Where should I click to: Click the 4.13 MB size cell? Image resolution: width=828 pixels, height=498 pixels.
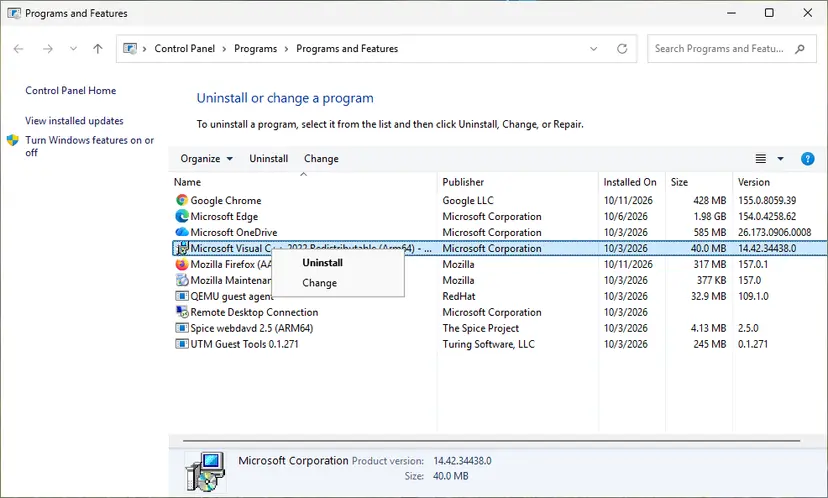708,328
